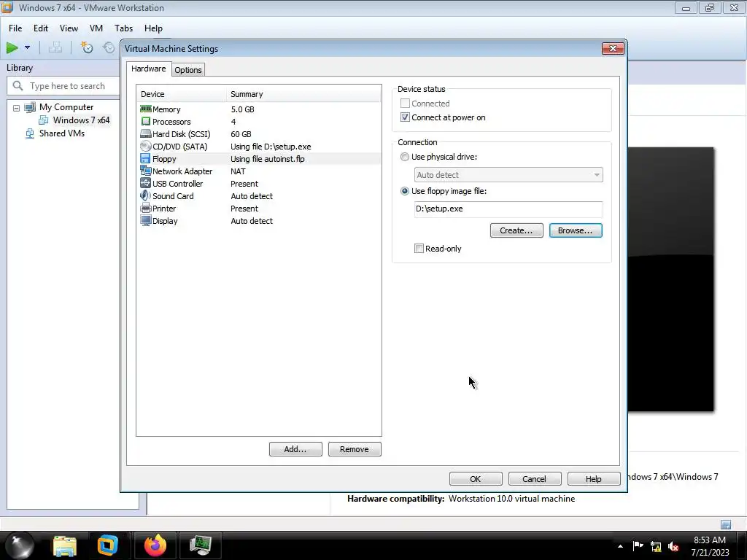
Task: Click the My Computer icon in Library
Action: [30, 107]
